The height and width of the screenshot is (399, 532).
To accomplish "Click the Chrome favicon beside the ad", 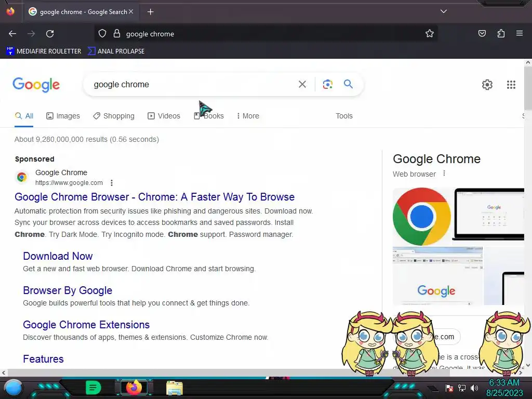I will [x=22, y=177].
